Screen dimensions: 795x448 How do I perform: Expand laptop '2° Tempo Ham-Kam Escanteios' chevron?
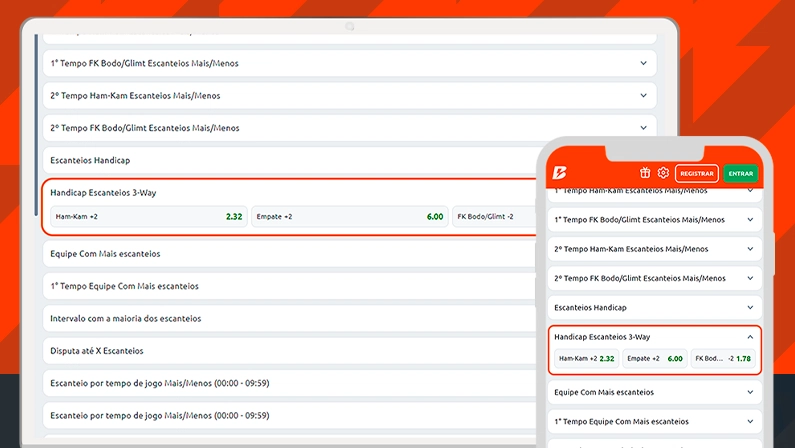tap(643, 95)
